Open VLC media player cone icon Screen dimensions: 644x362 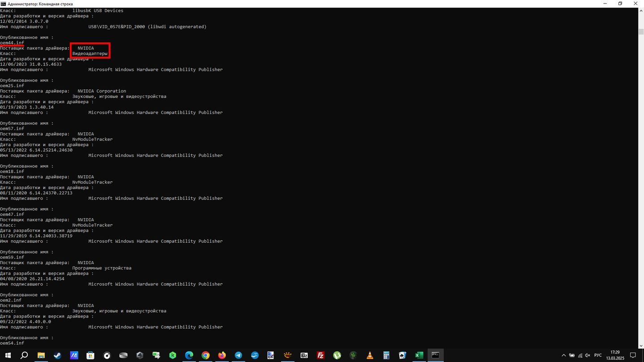(x=370, y=355)
